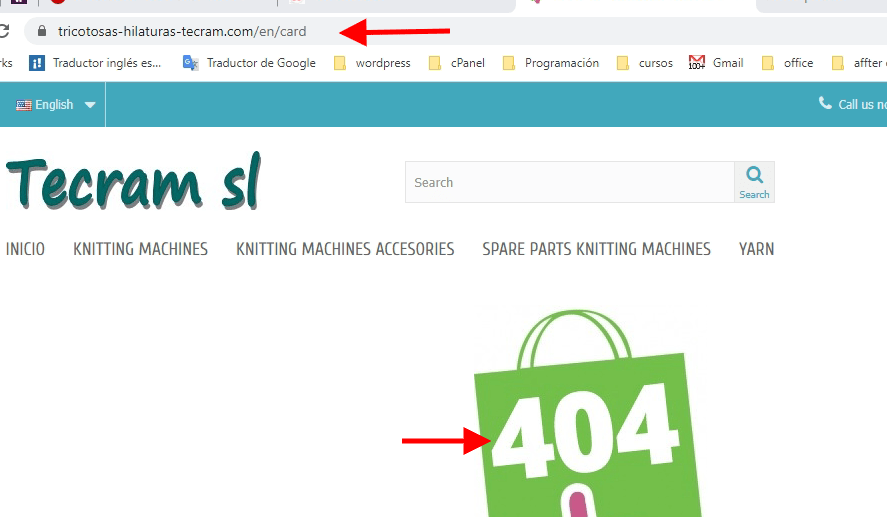Viewport: 887px width, 517px height.
Task: Click the Tecram sl logo
Action: tap(134, 181)
